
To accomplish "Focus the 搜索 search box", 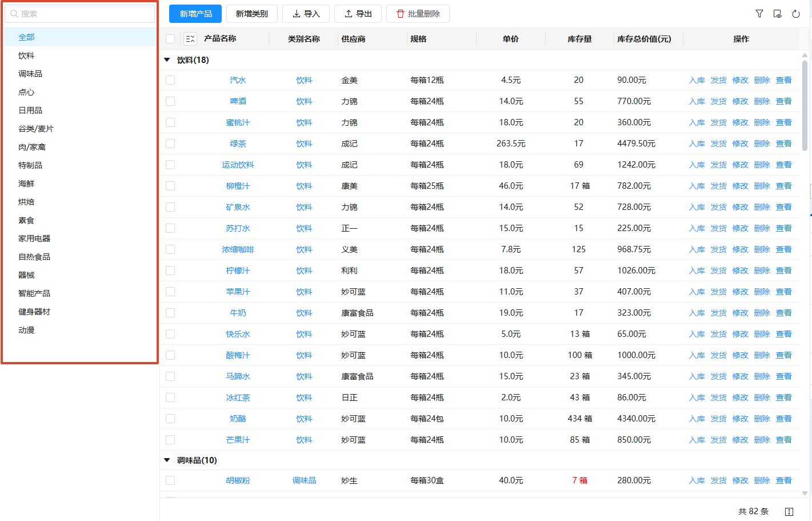I will (80, 14).
